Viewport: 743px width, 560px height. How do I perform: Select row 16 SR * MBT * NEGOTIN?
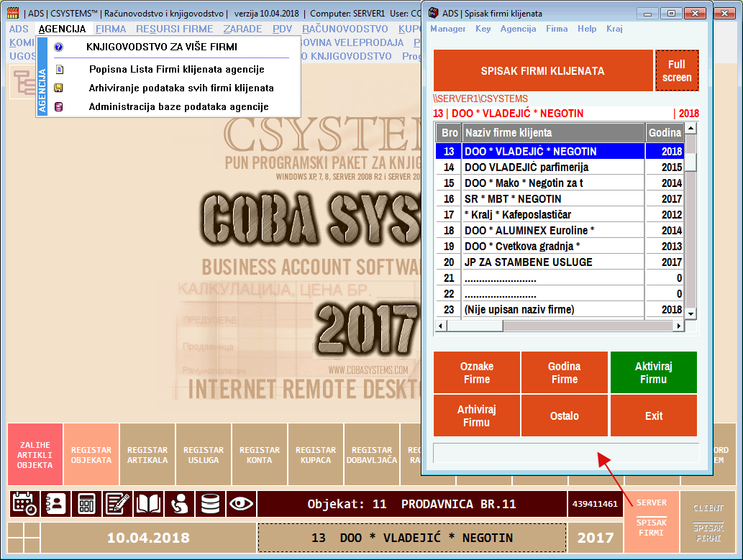(x=560, y=199)
